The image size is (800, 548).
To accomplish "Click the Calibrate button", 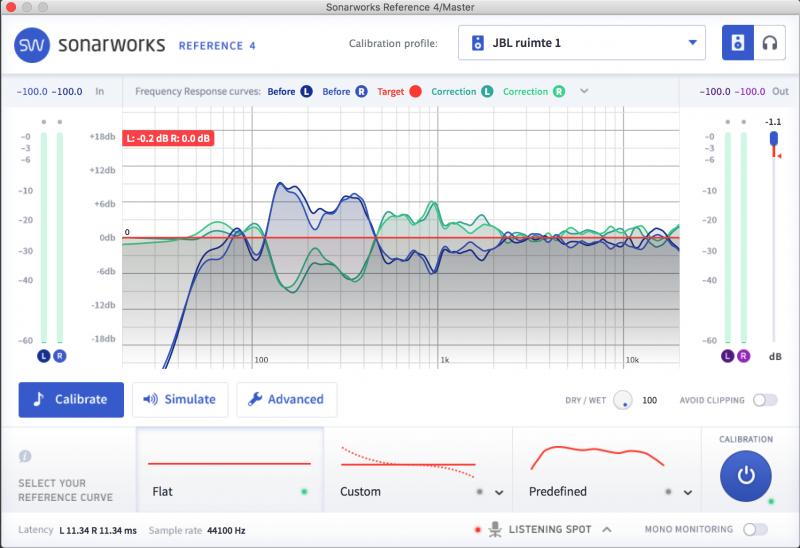I will pyautogui.click(x=71, y=400).
